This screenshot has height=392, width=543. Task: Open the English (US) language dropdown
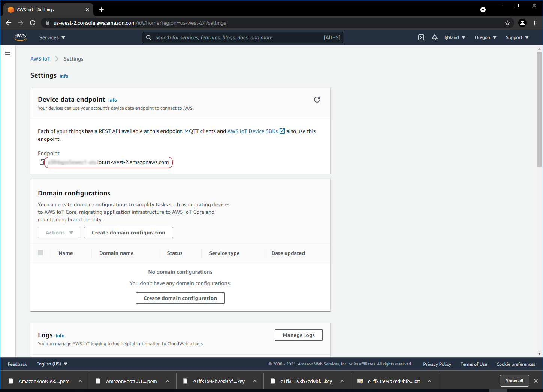pos(51,364)
